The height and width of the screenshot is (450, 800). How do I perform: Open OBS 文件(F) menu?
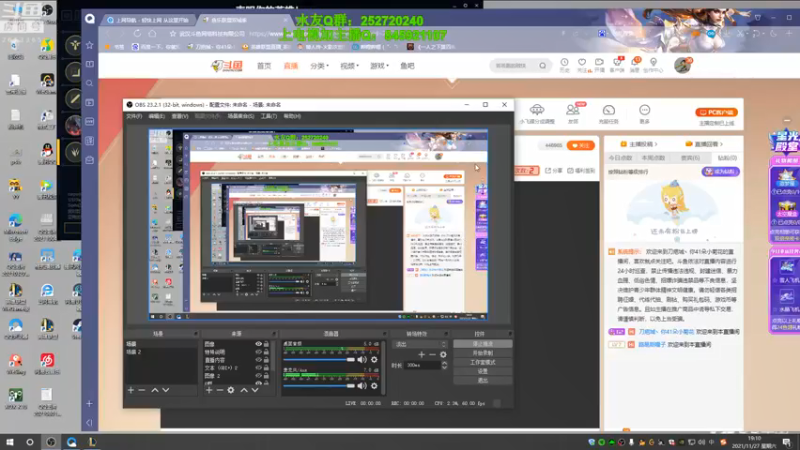[x=134, y=116]
